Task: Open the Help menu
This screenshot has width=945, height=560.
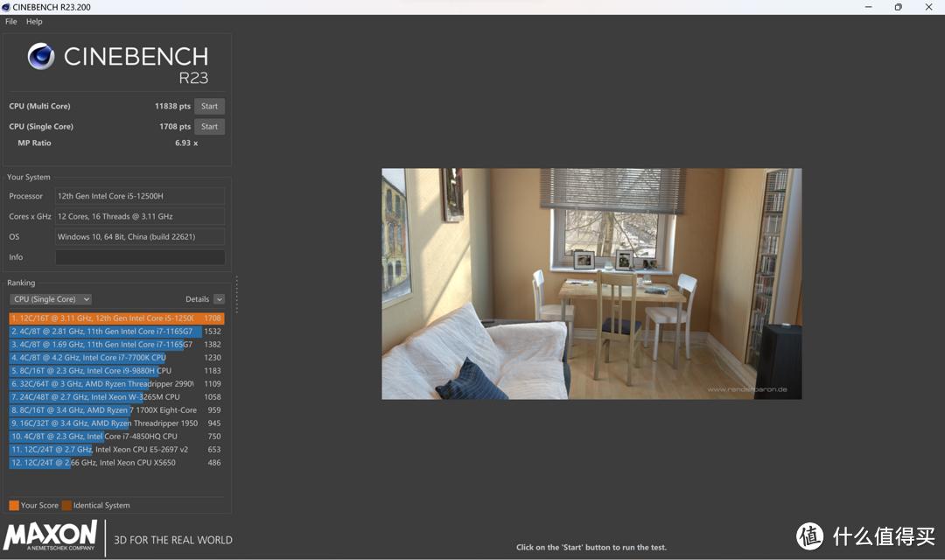Action: 34,21
